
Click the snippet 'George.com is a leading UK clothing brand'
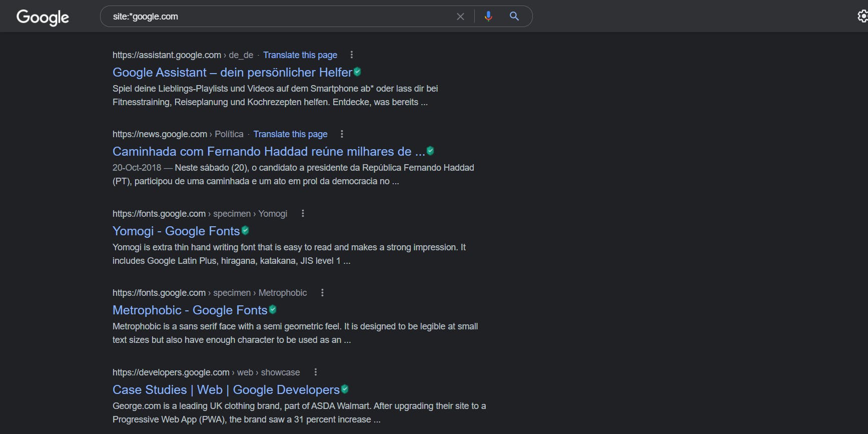coord(299,412)
